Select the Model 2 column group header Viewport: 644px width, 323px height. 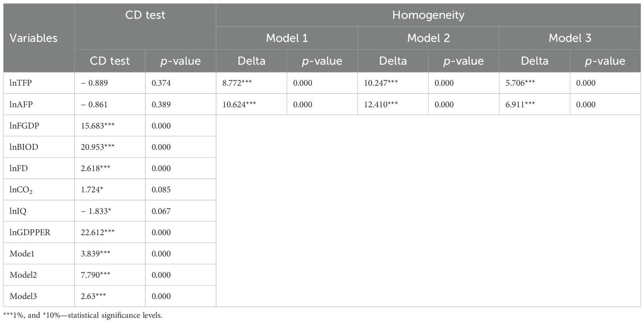pos(428,38)
